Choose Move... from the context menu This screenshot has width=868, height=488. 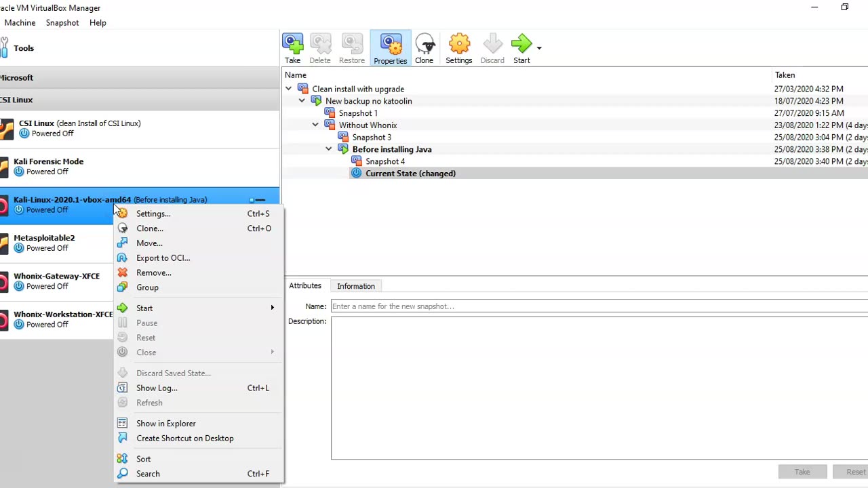tap(198, 243)
